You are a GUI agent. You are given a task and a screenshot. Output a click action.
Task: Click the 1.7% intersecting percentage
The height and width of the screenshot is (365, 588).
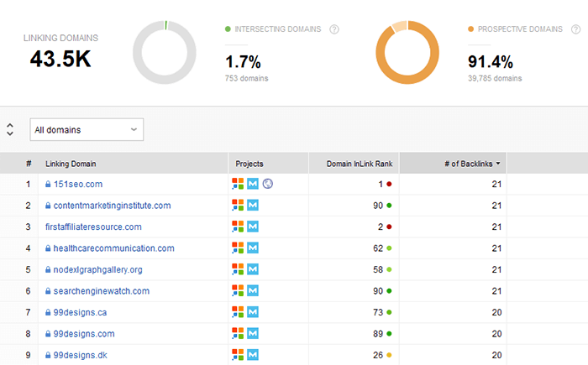coord(243,61)
